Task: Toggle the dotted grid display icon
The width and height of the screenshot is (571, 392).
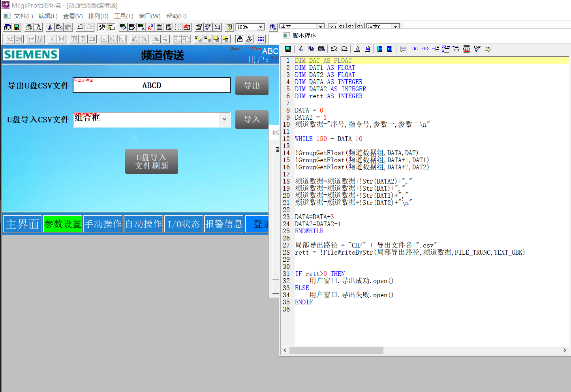Action: tap(178, 27)
